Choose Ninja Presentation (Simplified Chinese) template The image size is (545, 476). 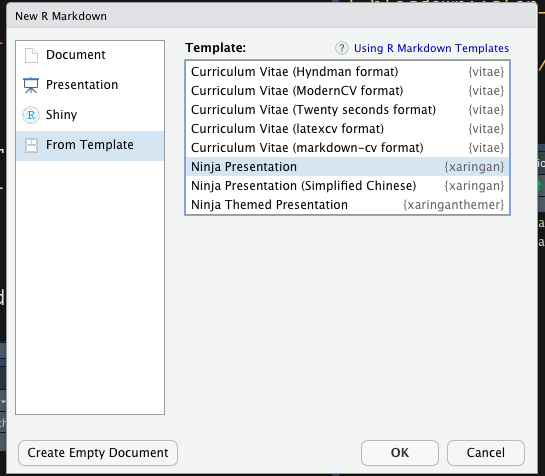point(348,186)
